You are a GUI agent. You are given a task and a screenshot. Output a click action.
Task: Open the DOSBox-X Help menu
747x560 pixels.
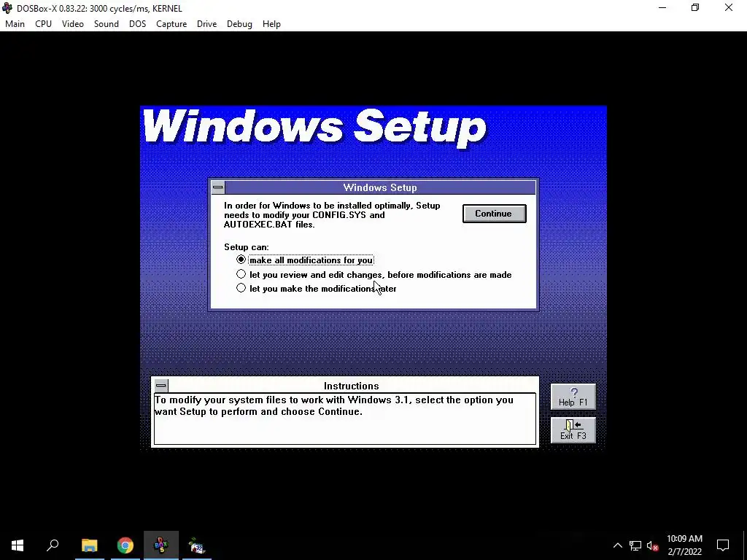pyautogui.click(x=271, y=24)
